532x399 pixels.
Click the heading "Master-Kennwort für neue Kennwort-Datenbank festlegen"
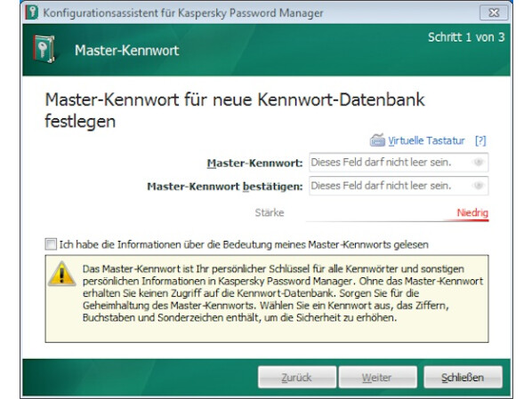[x=235, y=110]
